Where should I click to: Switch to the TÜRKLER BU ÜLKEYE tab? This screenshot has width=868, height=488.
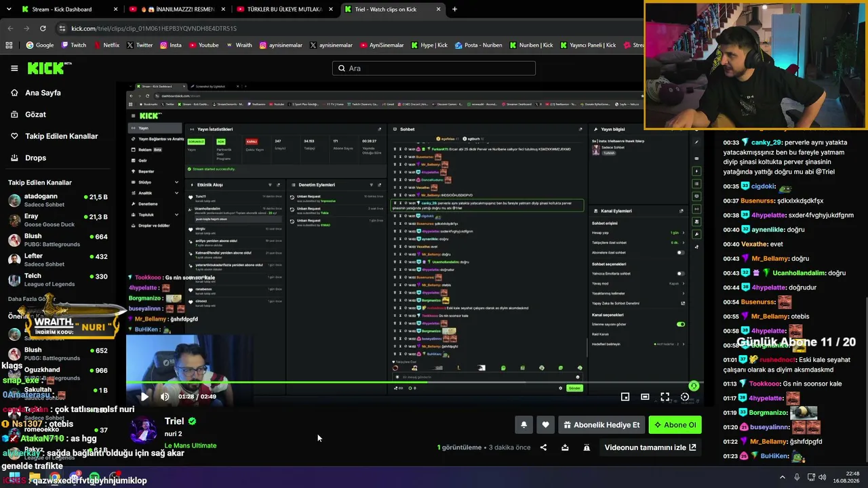283,9
